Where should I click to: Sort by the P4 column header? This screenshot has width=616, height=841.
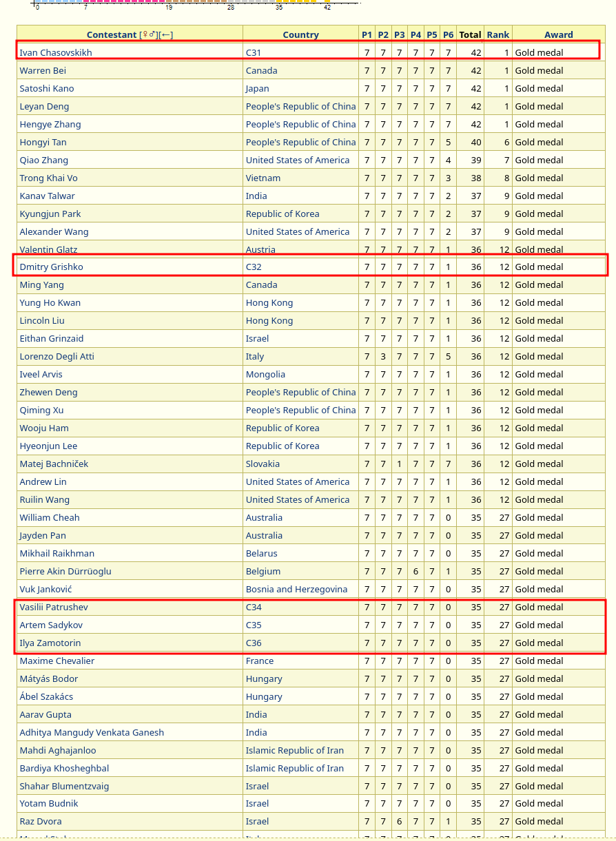coord(415,34)
